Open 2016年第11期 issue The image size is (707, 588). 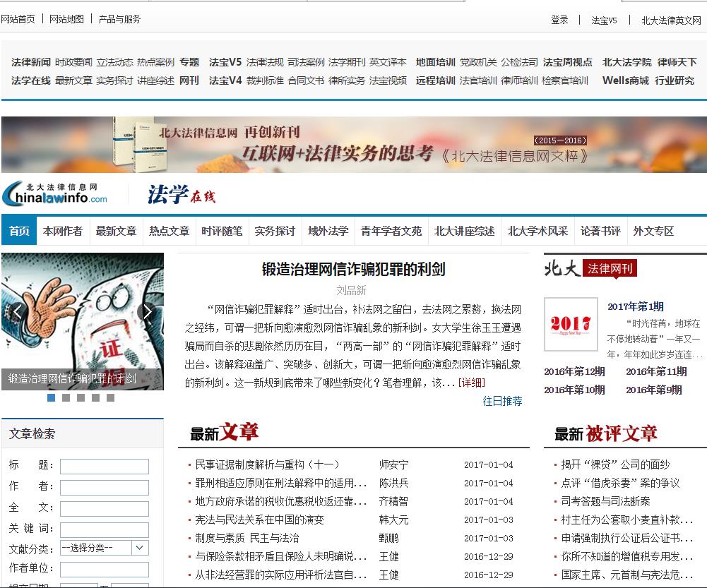point(657,371)
